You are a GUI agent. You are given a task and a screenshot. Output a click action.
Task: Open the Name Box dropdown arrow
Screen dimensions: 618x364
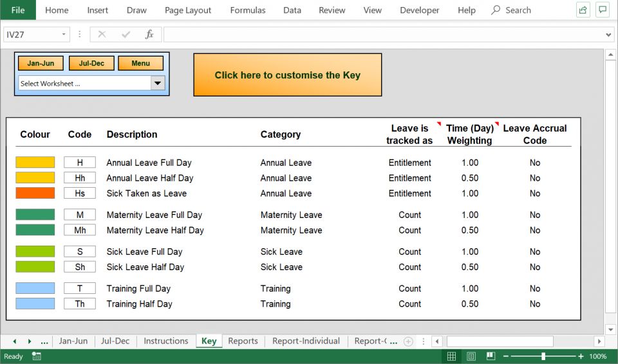(64, 34)
